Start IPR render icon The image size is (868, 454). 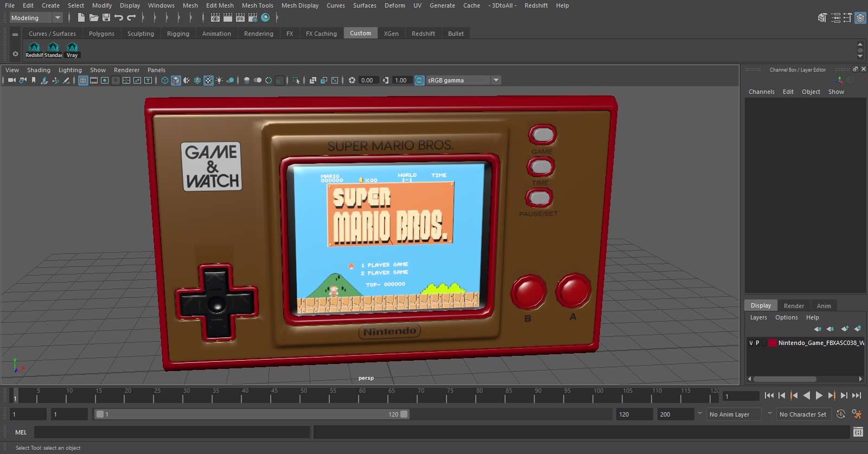tap(240, 17)
